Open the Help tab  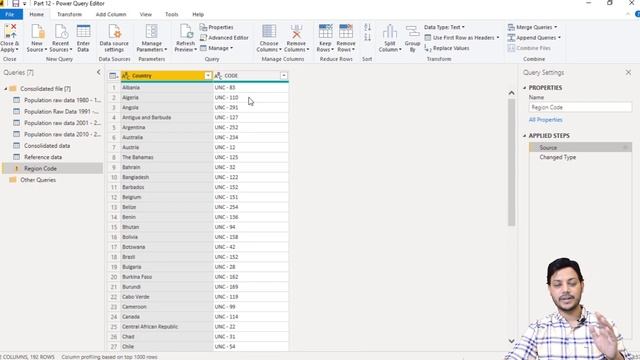coord(198,14)
